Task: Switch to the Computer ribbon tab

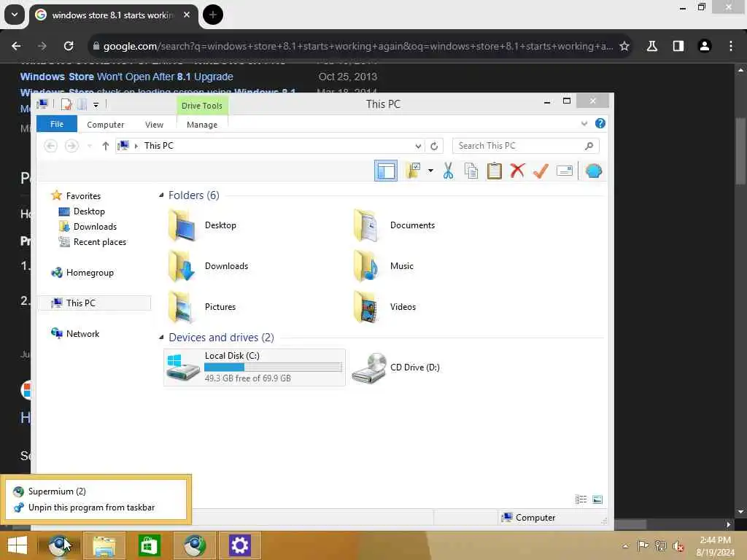Action: (105, 124)
